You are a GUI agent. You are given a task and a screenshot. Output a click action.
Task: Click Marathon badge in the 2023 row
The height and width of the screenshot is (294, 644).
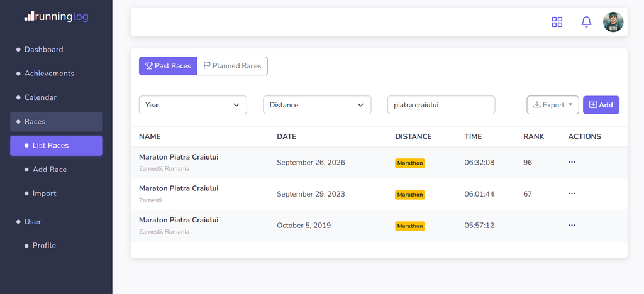click(x=410, y=194)
